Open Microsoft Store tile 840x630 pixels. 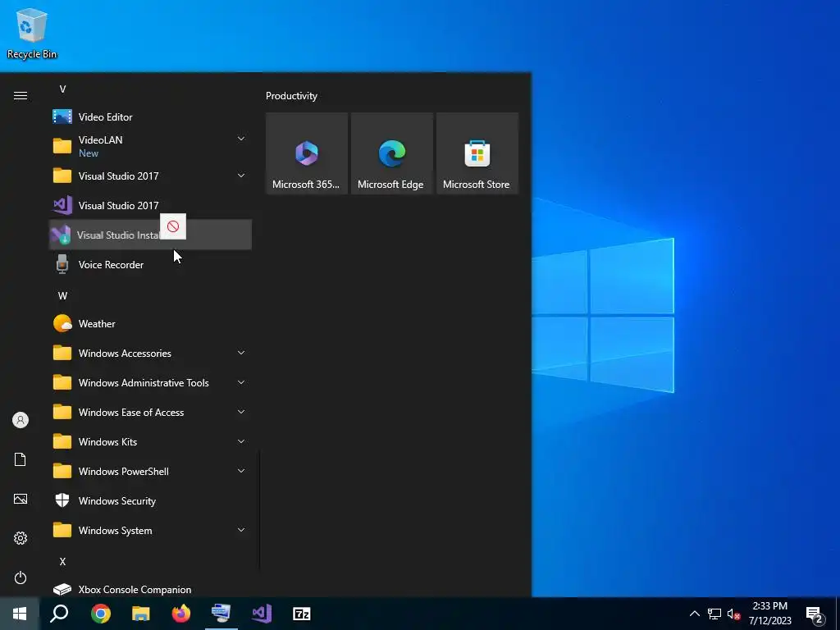pyautogui.click(x=477, y=153)
